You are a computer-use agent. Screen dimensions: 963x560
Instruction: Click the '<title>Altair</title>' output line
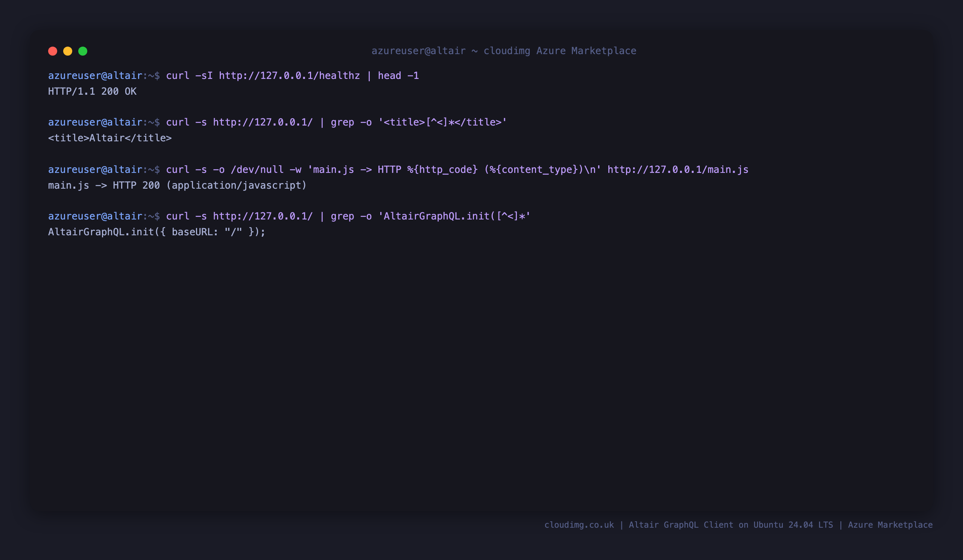point(110,138)
